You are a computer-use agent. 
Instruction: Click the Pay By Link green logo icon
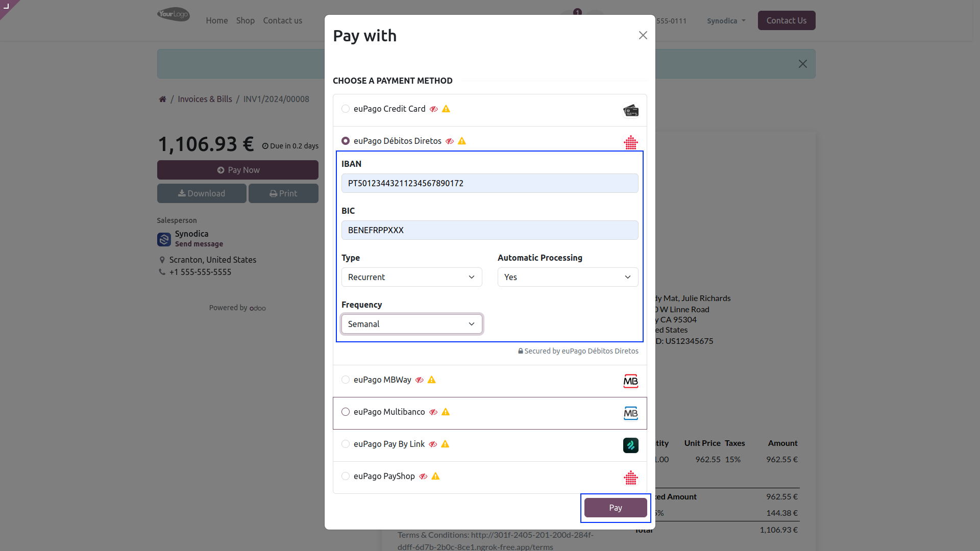coord(631,445)
